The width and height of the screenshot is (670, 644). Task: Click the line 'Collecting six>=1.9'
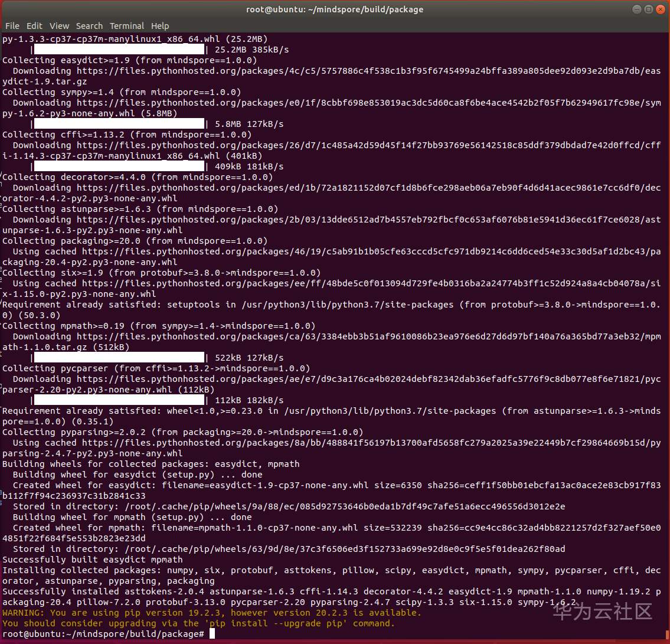(162, 273)
